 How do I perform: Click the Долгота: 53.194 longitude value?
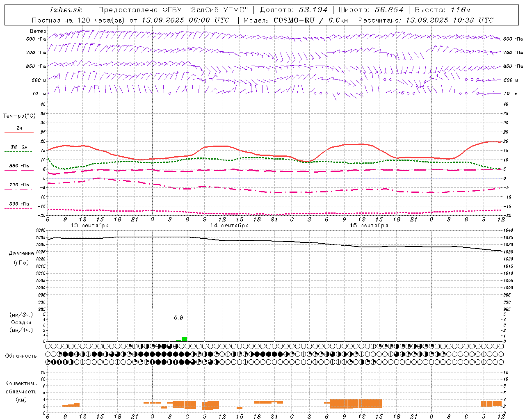point(294,10)
